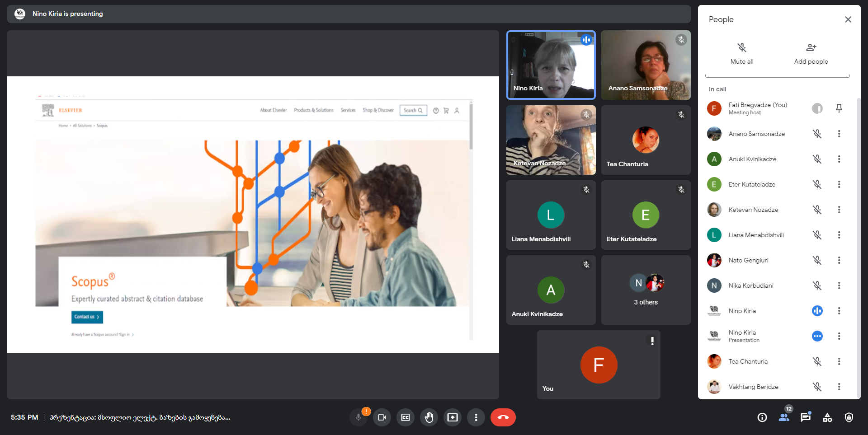Open more options menu in bottom bar
Viewport: 868px width, 435px height.
476,417
